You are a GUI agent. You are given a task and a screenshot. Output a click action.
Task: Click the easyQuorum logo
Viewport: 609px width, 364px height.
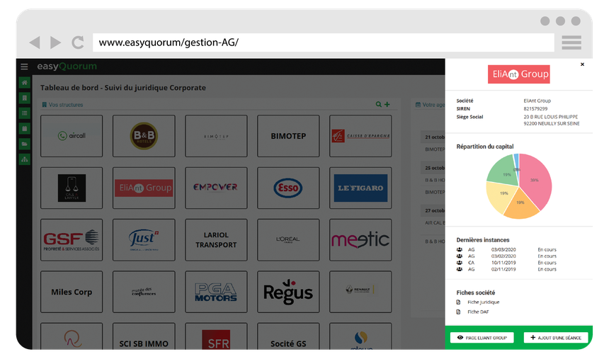coord(67,67)
